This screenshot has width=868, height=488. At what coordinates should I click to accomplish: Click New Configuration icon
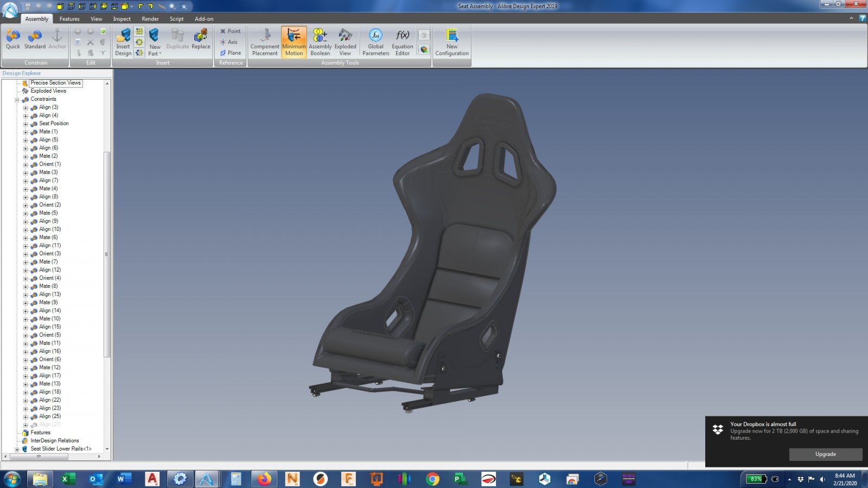tap(452, 42)
